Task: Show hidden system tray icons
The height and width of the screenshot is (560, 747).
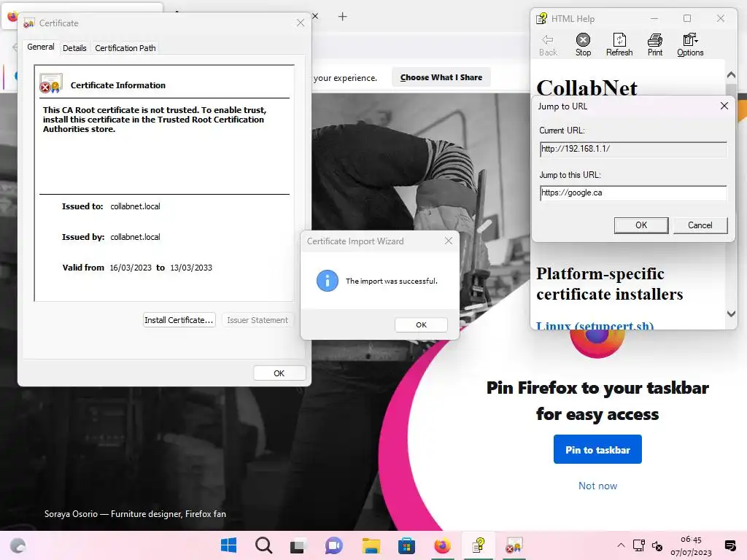Action: point(621,545)
